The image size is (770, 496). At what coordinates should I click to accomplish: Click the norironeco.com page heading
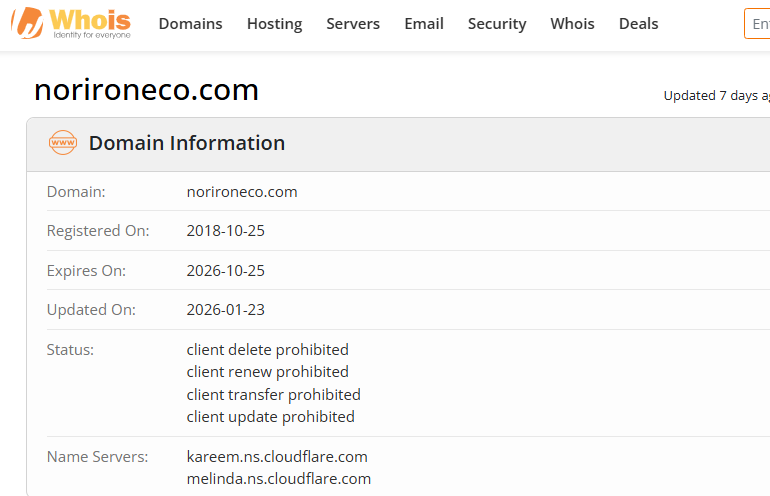coord(146,91)
